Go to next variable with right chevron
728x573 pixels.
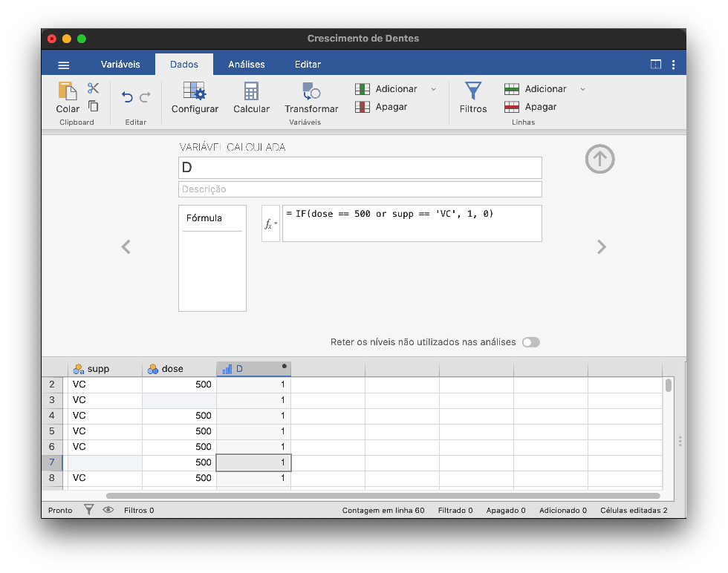coord(602,247)
